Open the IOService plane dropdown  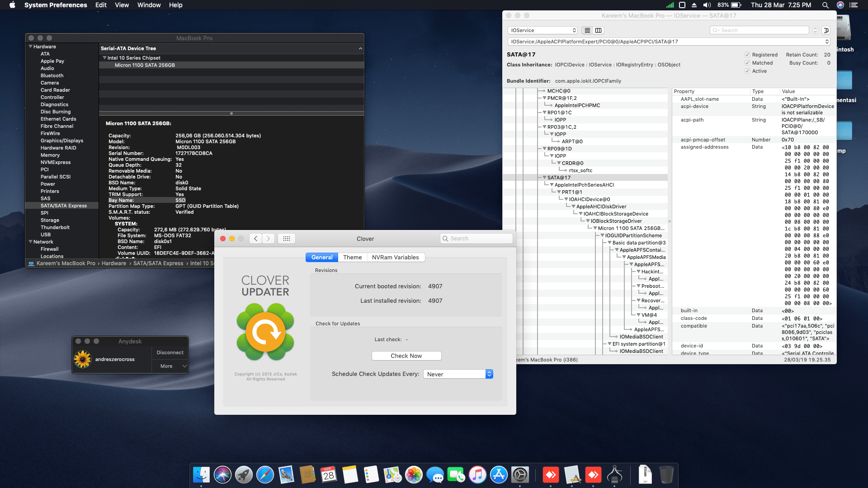542,30
